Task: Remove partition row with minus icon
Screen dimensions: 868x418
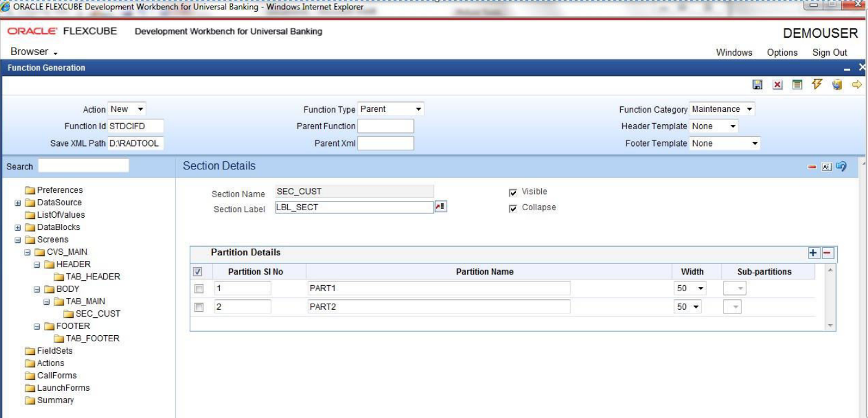Action: point(828,253)
